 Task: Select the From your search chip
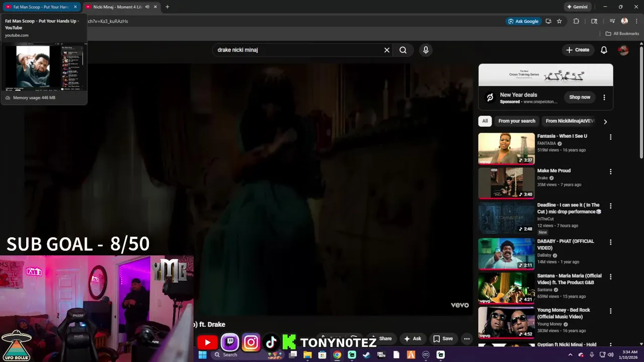click(517, 121)
